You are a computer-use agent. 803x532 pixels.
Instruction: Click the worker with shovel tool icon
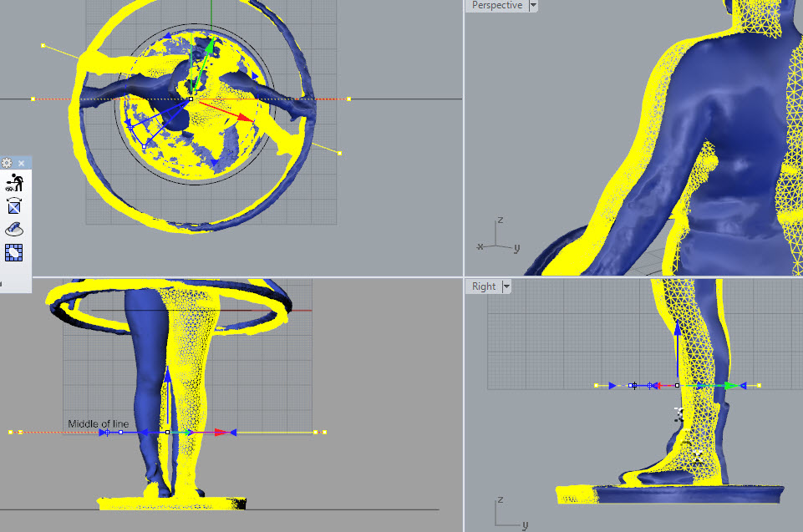click(x=14, y=182)
